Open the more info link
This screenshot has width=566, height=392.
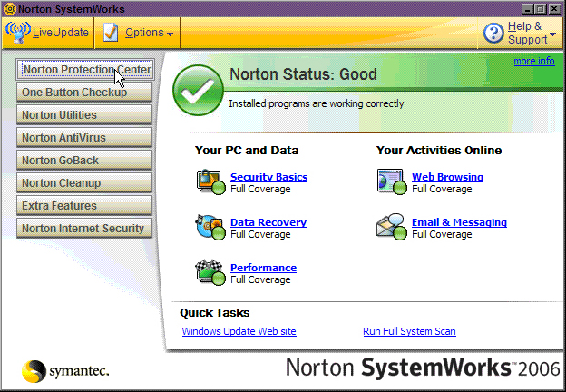point(534,61)
